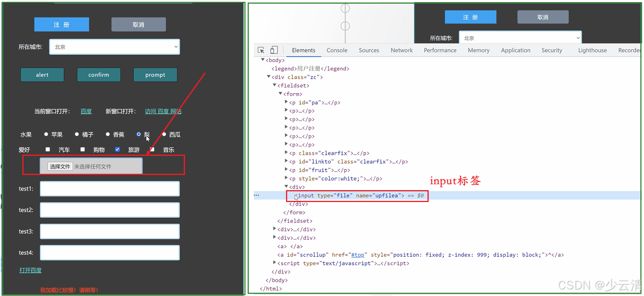Select the inspect element picker icon
Screen dimensions: 644x296
261,50
